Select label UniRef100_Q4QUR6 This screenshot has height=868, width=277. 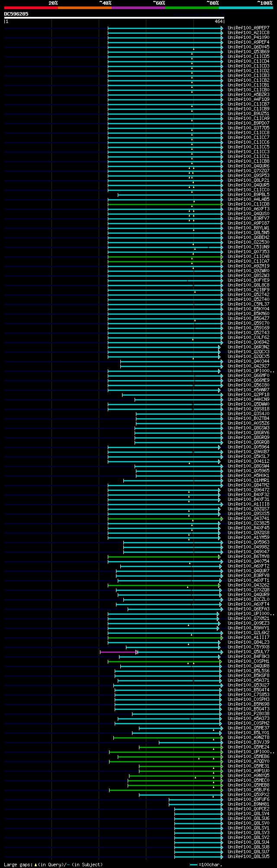coord(248,166)
